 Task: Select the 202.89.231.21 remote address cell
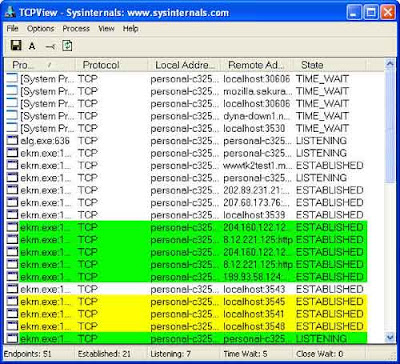[256, 190]
